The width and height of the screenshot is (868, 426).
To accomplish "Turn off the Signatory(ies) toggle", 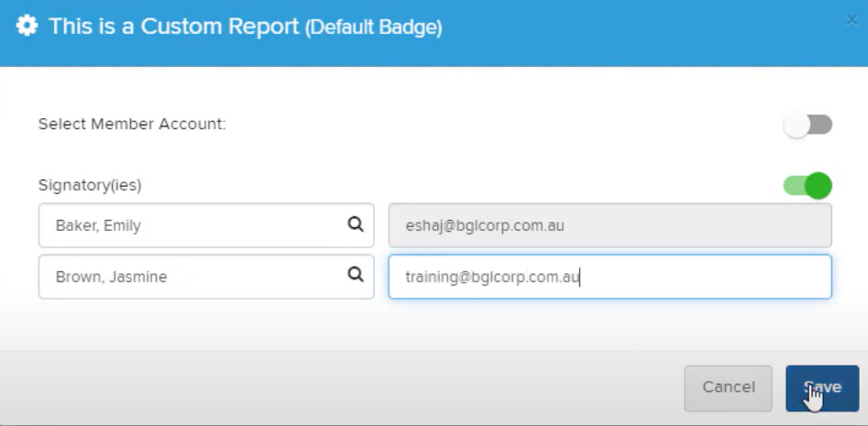I will (x=808, y=185).
